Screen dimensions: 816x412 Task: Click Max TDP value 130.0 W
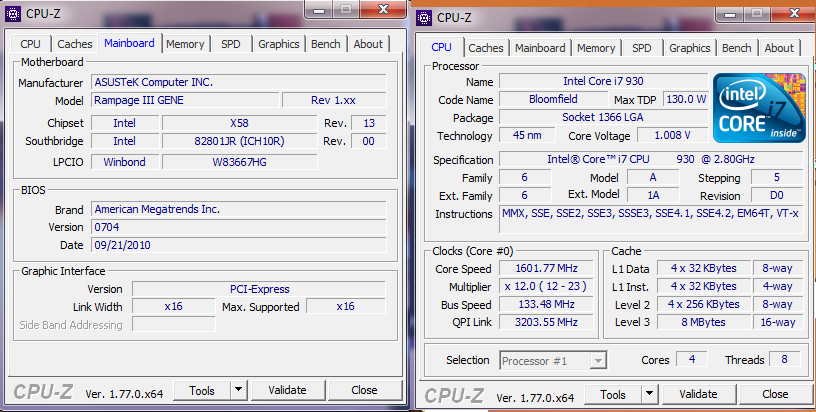pos(686,99)
